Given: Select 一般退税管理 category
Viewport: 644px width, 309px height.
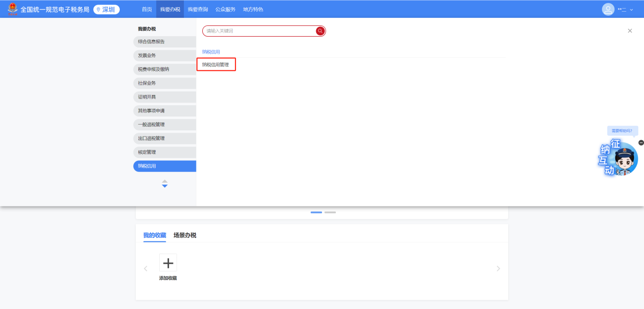Looking at the screenshot, I should tap(165, 124).
